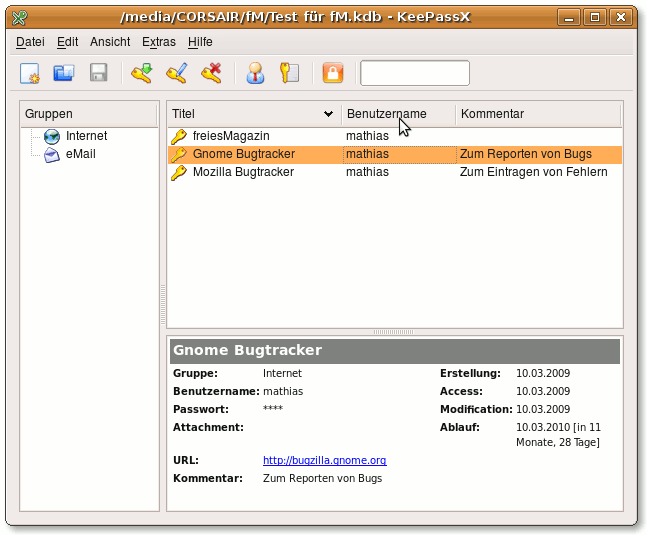Viewport: 647px width, 535px height.
Task: Click key icon beside freiesMagazin entry
Action: pyautogui.click(x=179, y=136)
